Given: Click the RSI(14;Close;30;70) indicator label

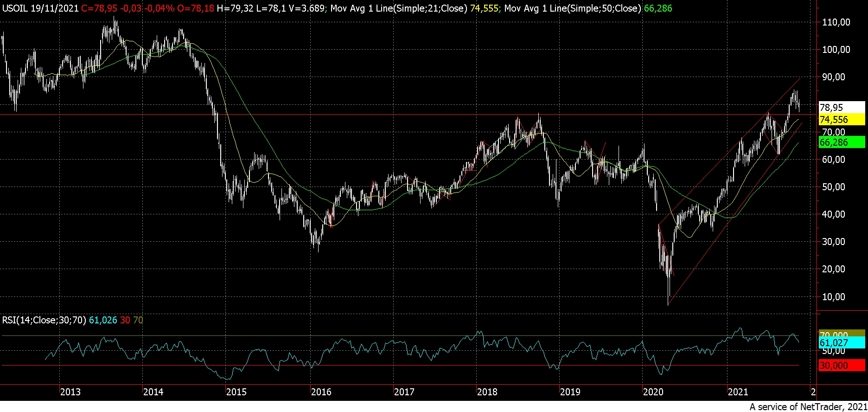Looking at the screenshot, I should tap(44, 320).
